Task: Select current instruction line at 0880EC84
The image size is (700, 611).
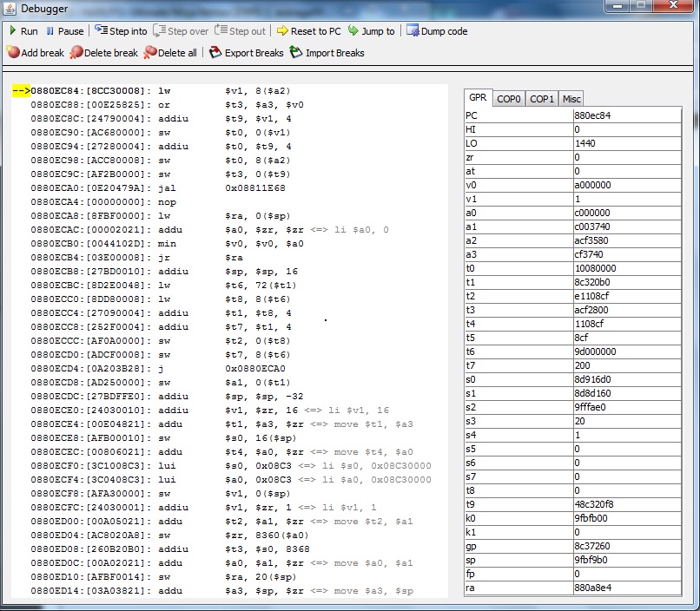Action: [152, 91]
